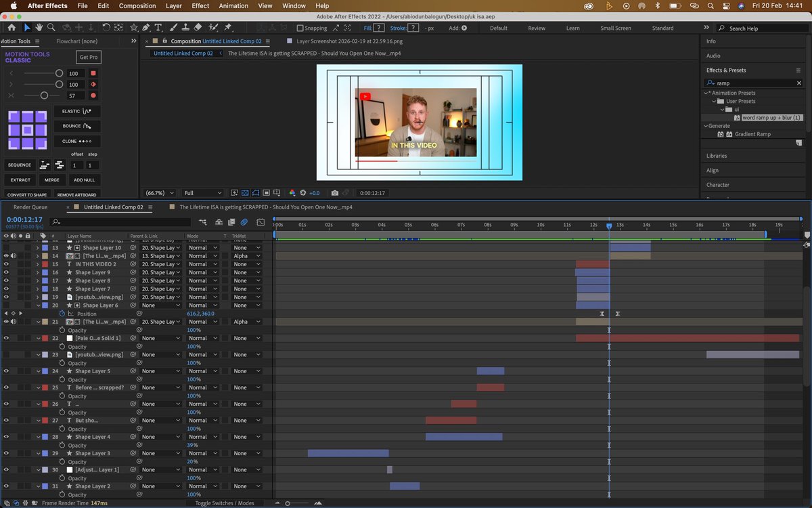Screen dimensions: 812x508
Task: Hide Shape Layer 2 eye toggle
Action: tap(6, 486)
